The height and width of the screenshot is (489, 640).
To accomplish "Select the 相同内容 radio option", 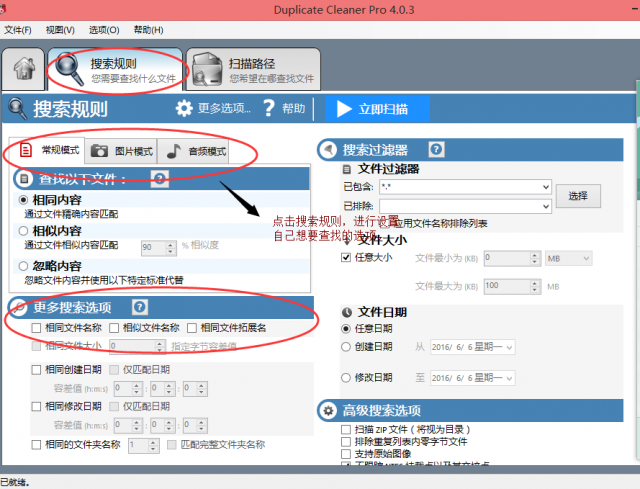I will [23, 200].
